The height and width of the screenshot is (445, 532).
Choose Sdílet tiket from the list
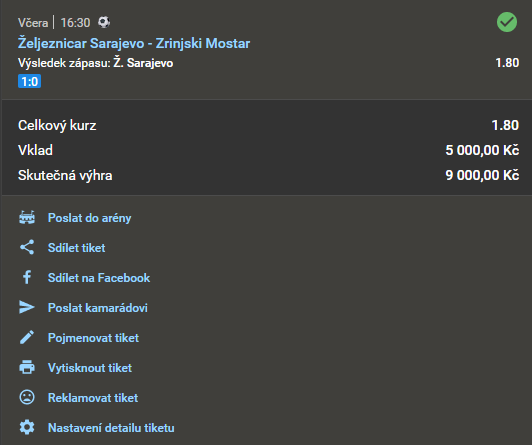pyautogui.click(x=76, y=248)
